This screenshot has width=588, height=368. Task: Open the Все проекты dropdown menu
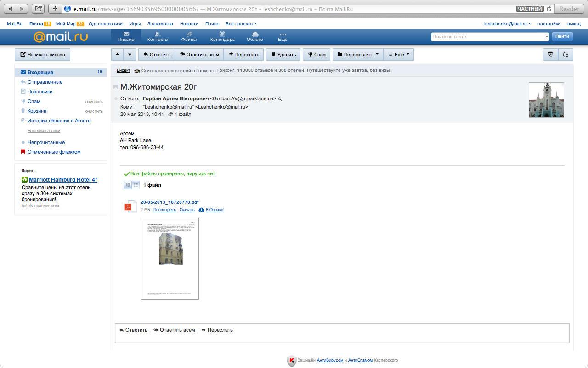coord(241,23)
